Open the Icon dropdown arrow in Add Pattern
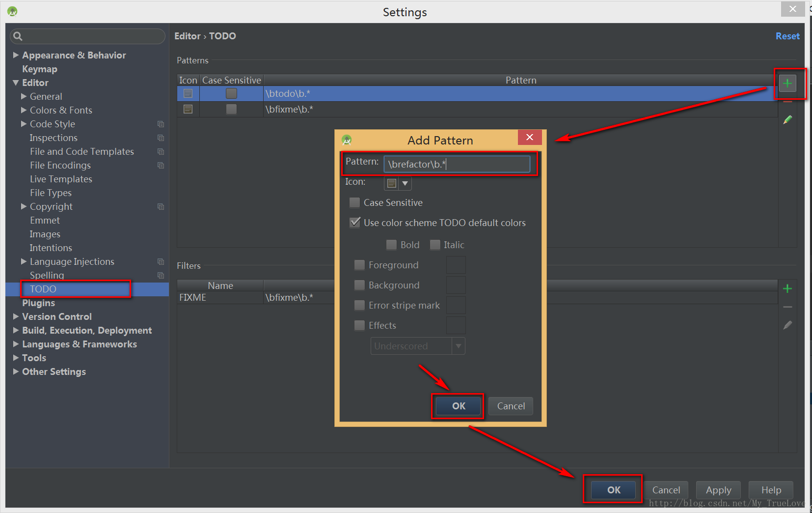The height and width of the screenshot is (513, 812). click(405, 183)
